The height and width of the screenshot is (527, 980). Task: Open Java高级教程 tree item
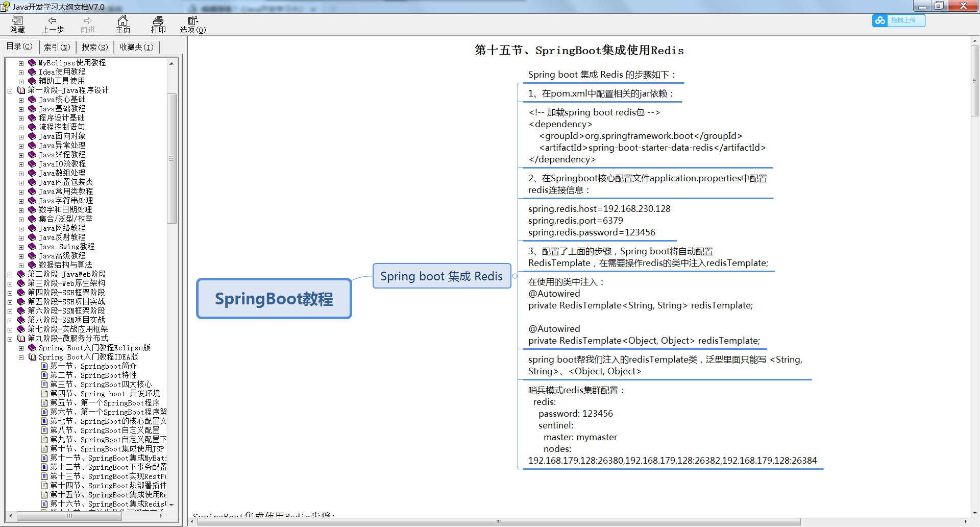(x=62, y=255)
